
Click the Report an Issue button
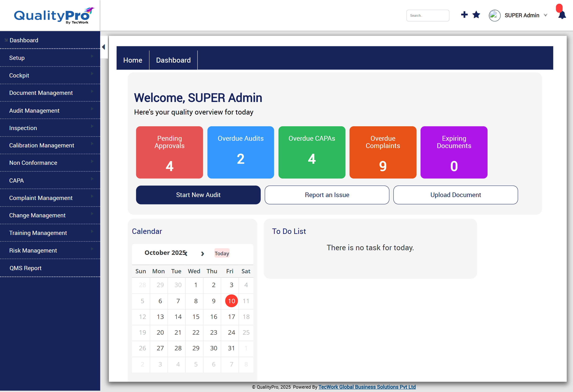coord(327,195)
